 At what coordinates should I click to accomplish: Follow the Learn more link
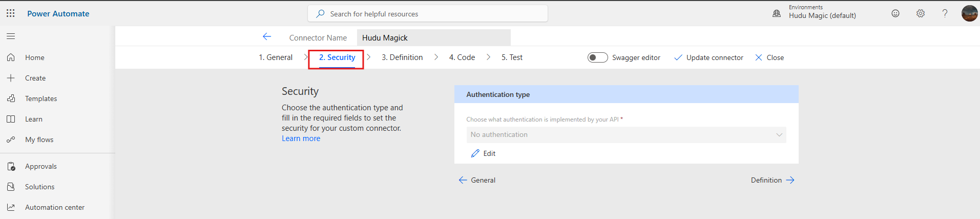click(301, 138)
